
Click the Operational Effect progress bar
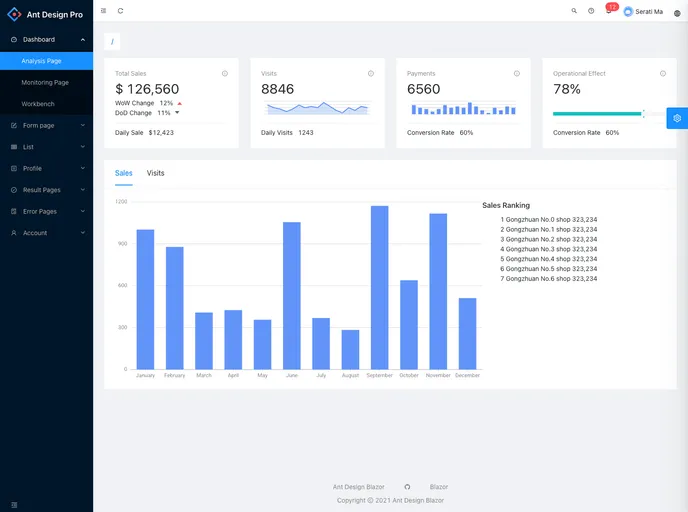[598, 114]
